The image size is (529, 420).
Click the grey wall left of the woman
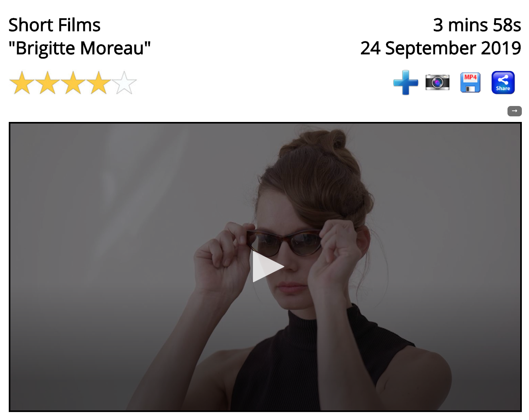(100, 239)
